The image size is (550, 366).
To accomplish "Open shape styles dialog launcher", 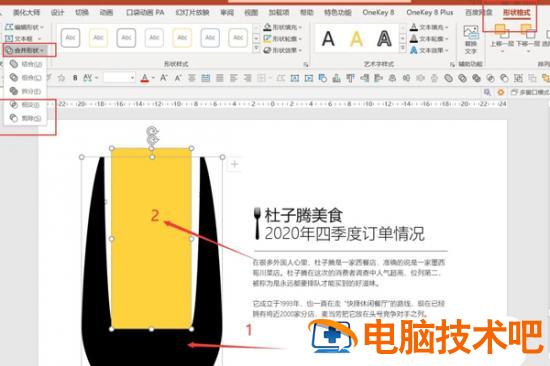I will click(x=306, y=65).
